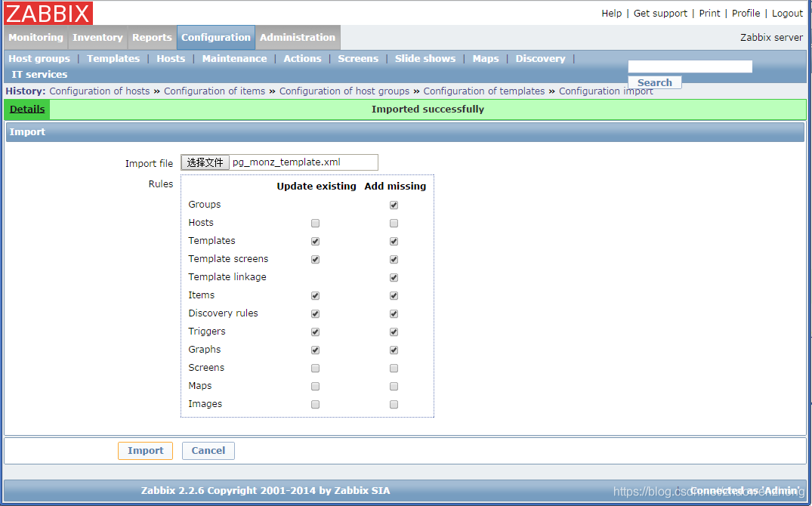Screen dimensions: 812x506
Task: Uncheck Items Update existing checkbox
Action: point(316,296)
